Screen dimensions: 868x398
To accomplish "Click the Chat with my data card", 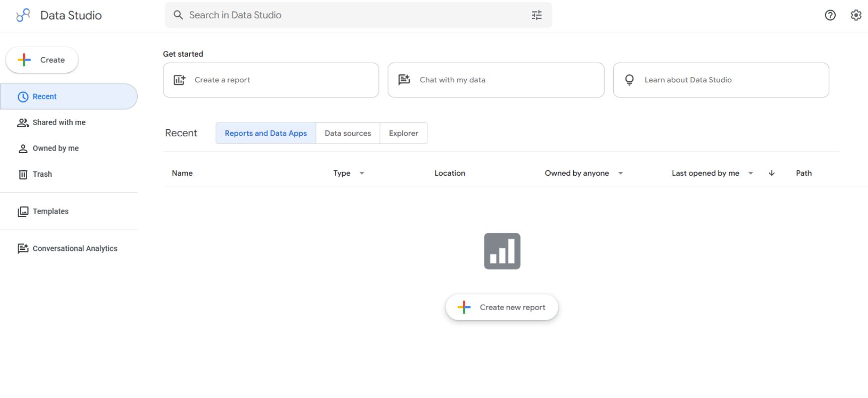I will [496, 80].
